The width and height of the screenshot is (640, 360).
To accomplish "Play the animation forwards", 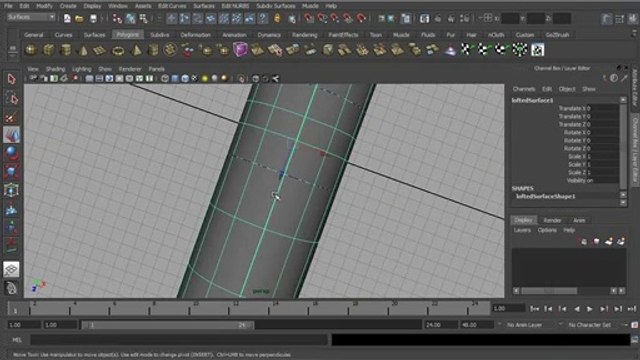I will point(589,309).
